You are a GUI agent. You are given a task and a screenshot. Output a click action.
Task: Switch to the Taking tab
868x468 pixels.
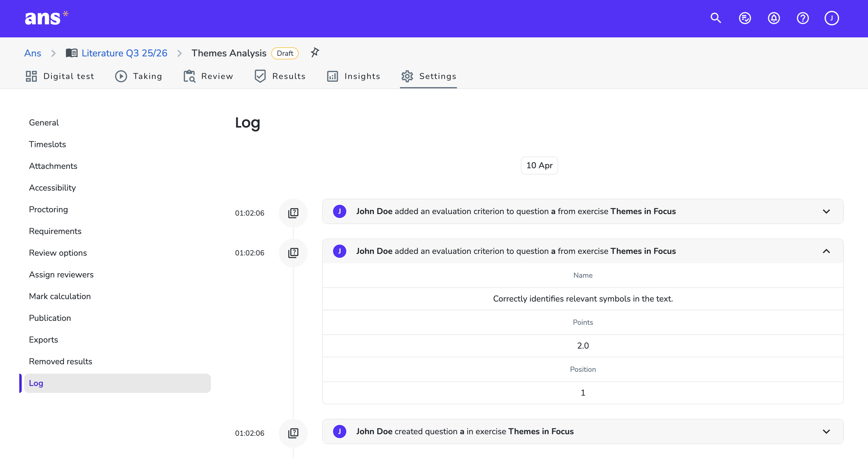pyautogui.click(x=139, y=76)
